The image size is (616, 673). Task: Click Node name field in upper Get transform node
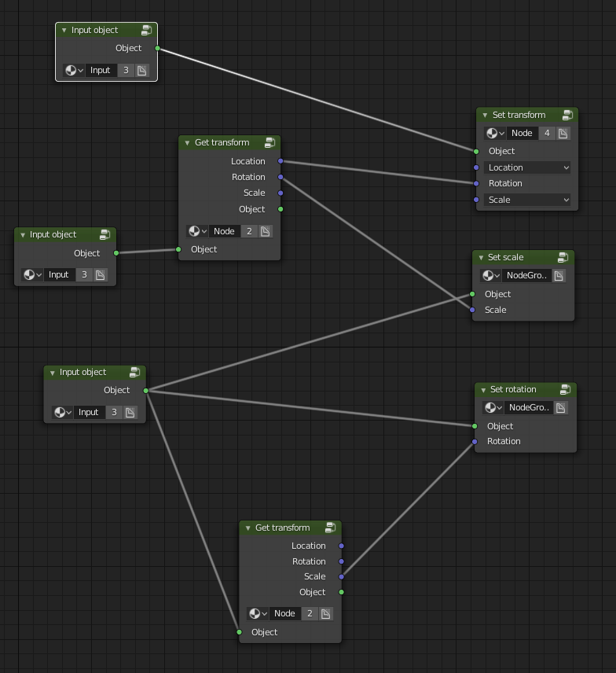tap(225, 231)
